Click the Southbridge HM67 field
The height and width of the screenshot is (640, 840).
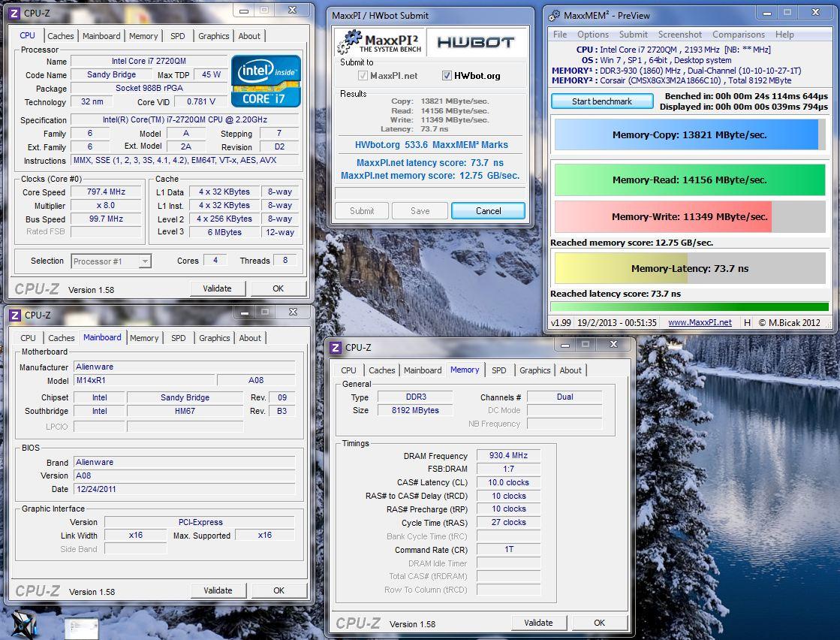click(x=185, y=411)
